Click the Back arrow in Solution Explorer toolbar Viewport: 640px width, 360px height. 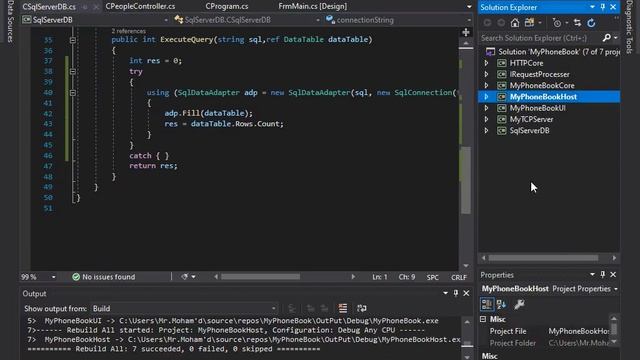coord(487,23)
